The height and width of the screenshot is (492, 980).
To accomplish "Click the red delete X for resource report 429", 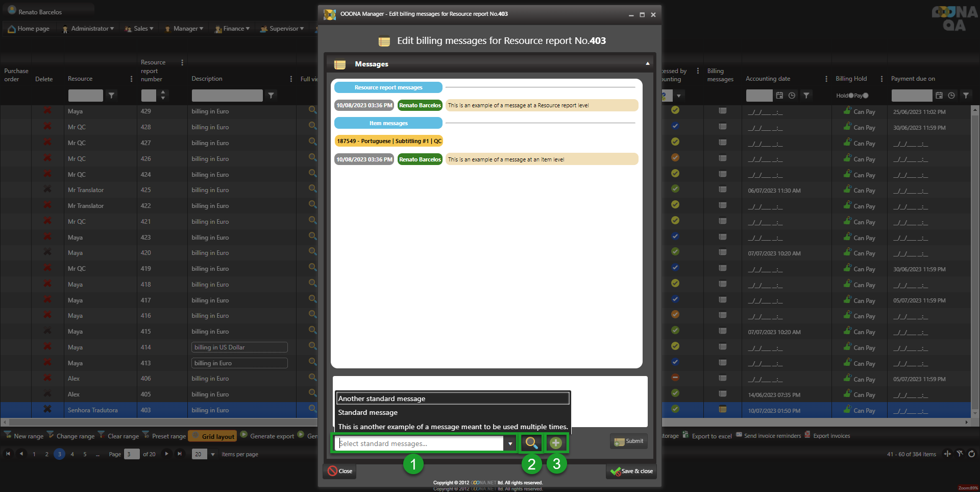I will point(47,111).
